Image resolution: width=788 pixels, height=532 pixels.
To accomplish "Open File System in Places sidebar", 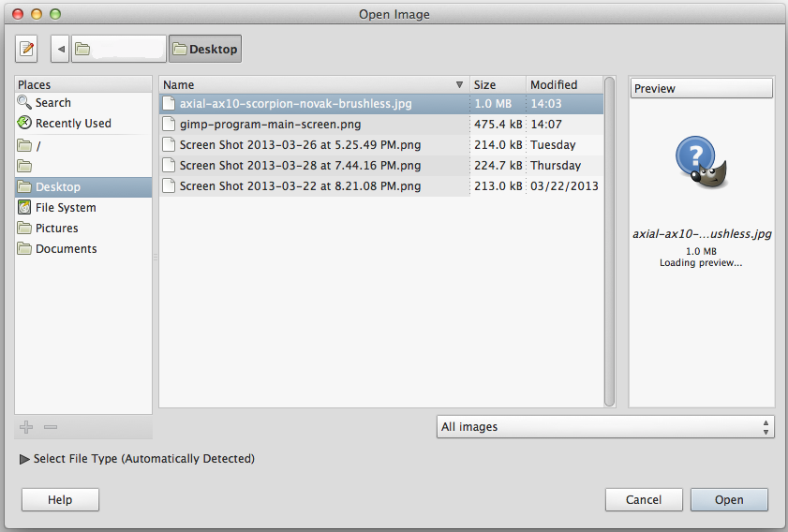I will (x=65, y=208).
